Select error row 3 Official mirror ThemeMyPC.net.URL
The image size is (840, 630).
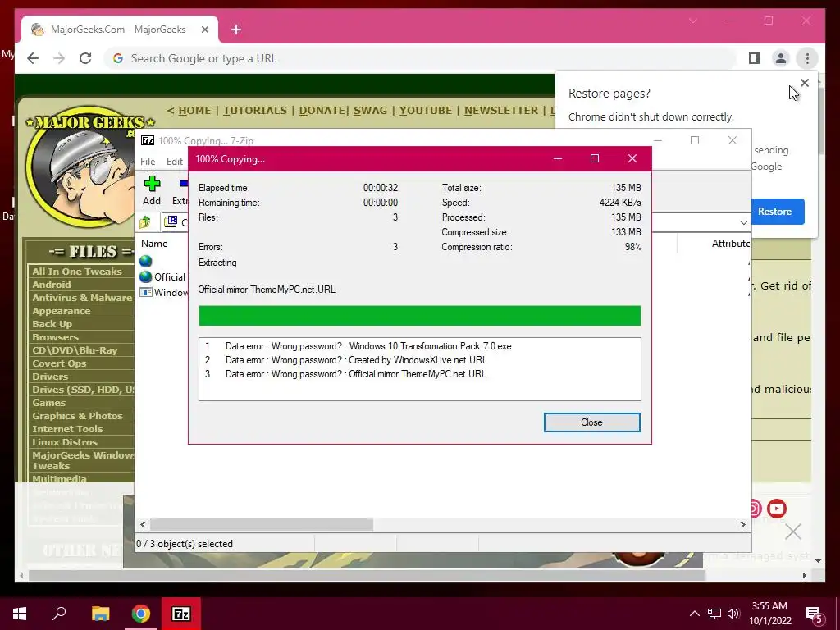419,374
